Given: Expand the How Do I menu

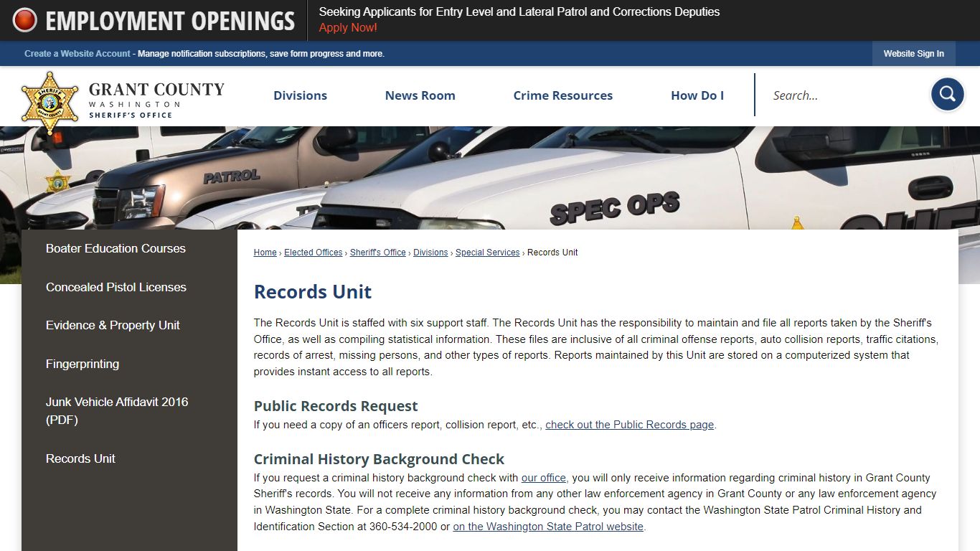Looking at the screenshot, I should click(x=697, y=95).
